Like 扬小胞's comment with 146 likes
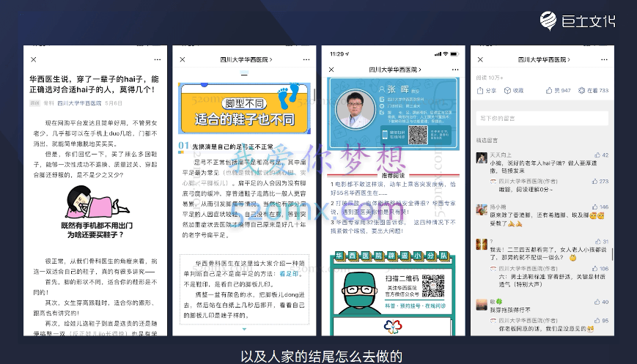The width and height of the screenshot is (637, 364). [x=600, y=207]
